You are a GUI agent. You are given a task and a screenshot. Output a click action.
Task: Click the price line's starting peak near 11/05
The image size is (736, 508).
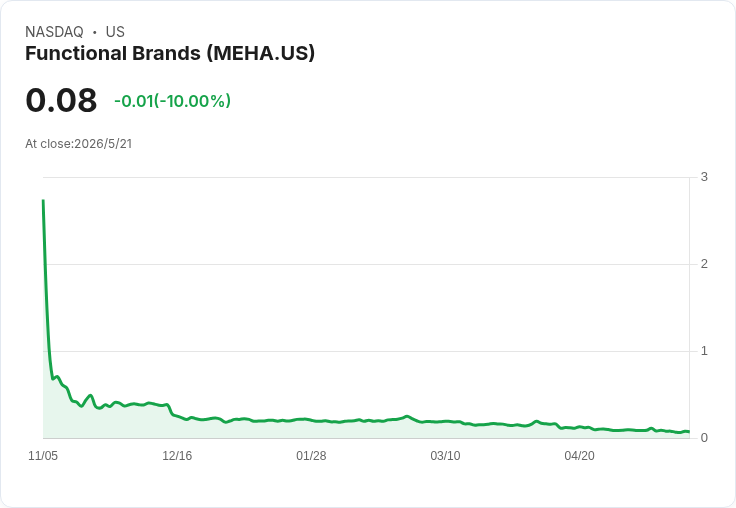43,201
